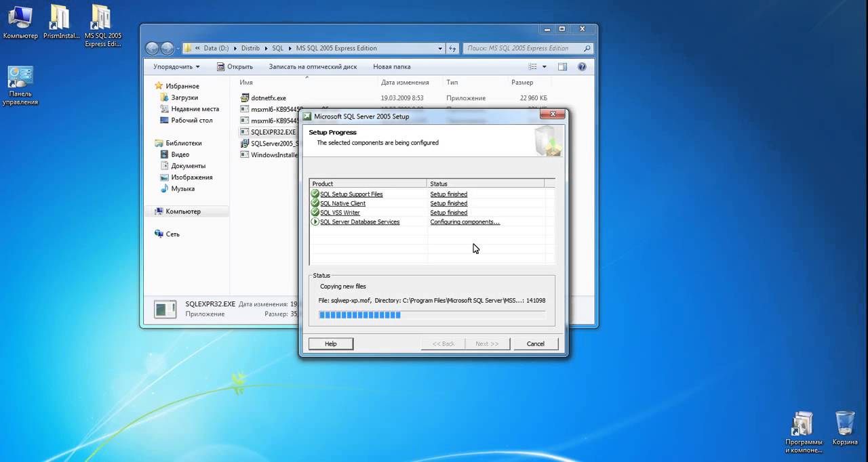Open Панель управления desktop icon
This screenshot has height=462, width=868.
click(x=20, y=86)
